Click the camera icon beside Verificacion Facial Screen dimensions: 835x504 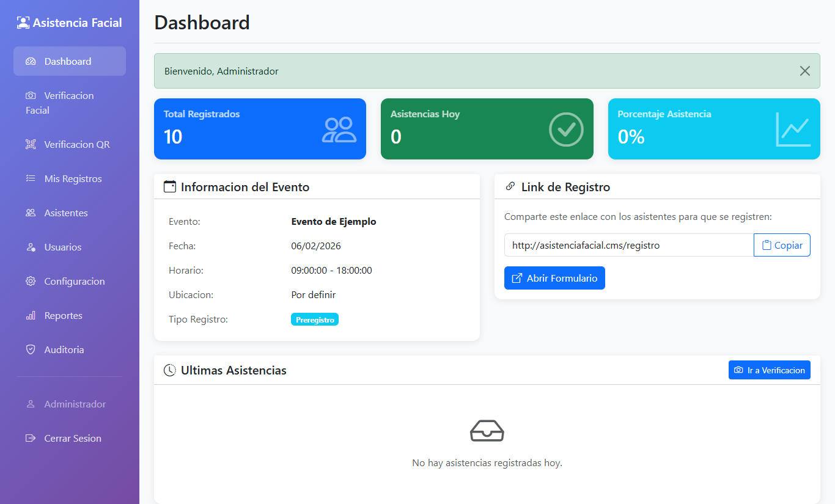[31, 96]
